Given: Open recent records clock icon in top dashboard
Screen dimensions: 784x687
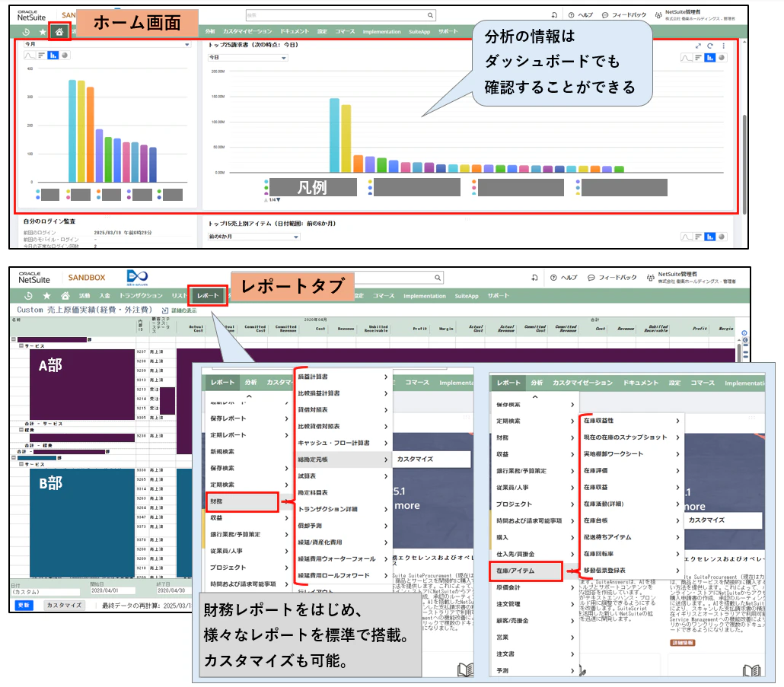Looking at the screenshot, I should 27,32.
